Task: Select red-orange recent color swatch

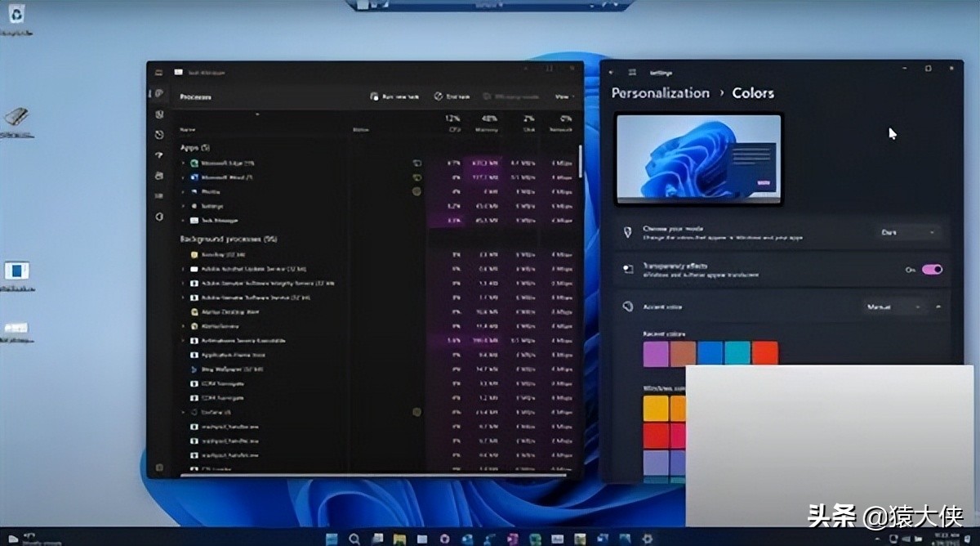Action: (765, 354)
